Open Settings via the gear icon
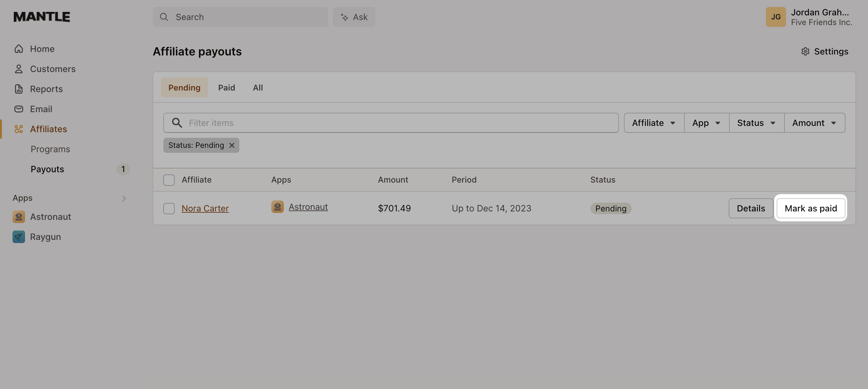This screenshot has width=868, height=389. pos(805,51)
